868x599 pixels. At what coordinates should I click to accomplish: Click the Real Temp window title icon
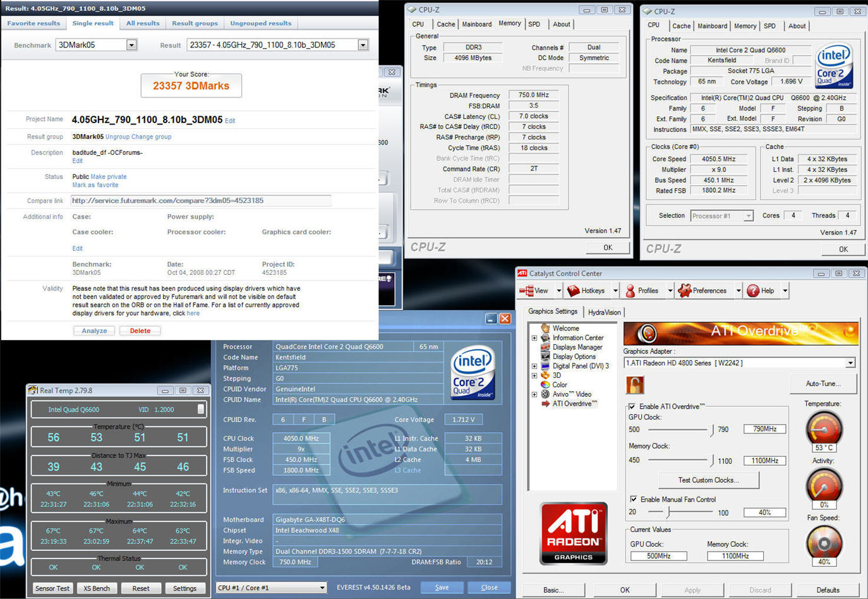pyautogui.click(x=33, y=390)
